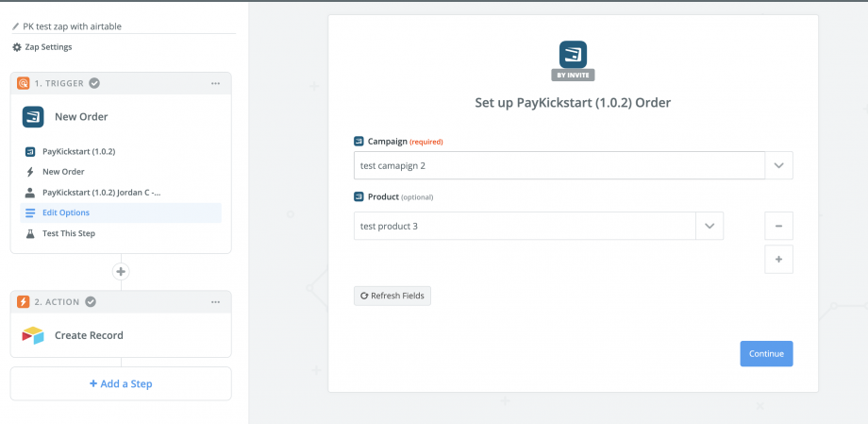Viewport: 868px width, 424px height.
Task: Expand the Product dropdown chevron
Action: [x=709, y=226]
